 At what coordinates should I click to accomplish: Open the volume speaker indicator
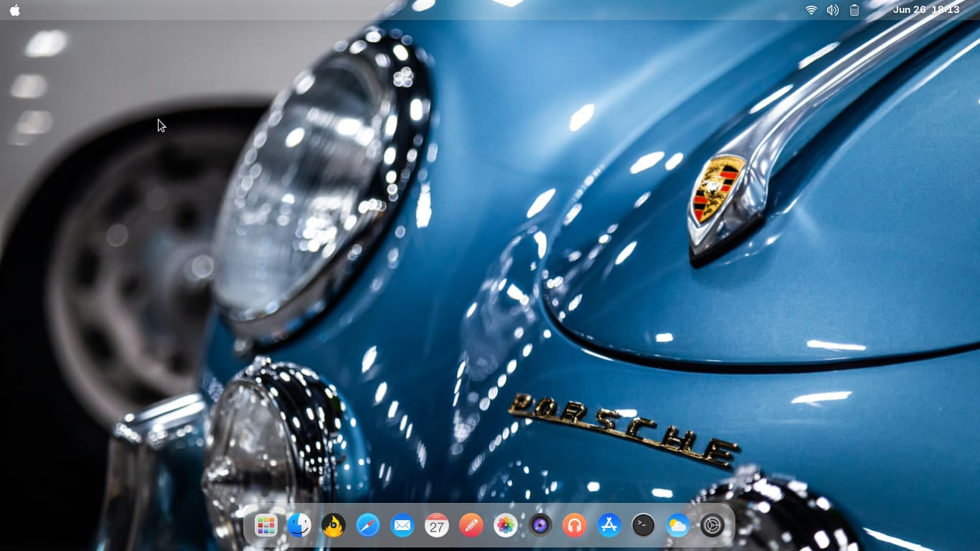click(833, 10)
